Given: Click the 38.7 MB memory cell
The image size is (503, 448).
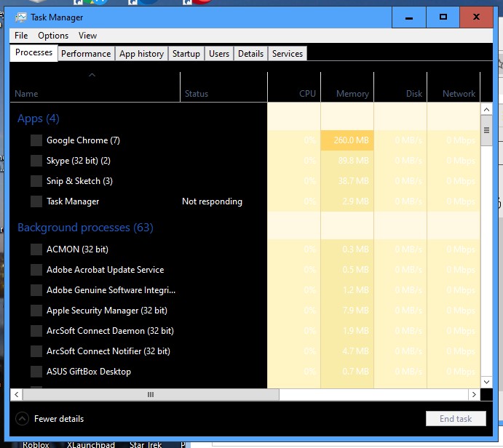Looking at the screenshot, I should click(347, 181).
